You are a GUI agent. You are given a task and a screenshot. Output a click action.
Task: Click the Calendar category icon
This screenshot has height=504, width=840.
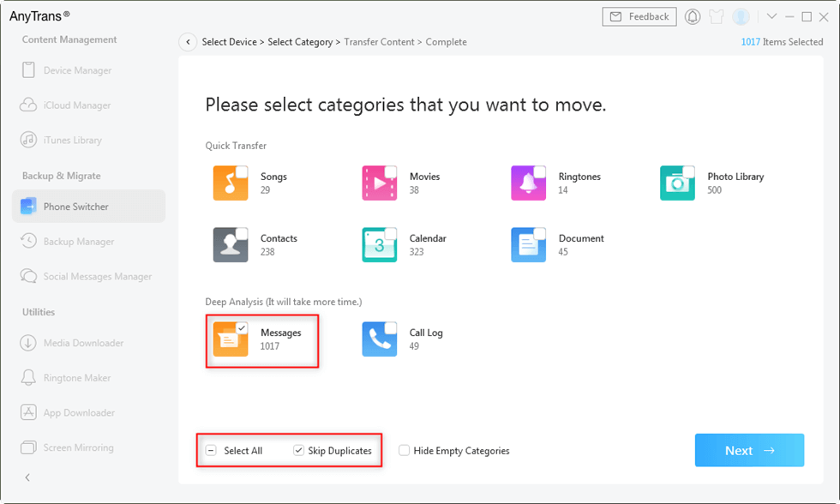click(379, 245)
